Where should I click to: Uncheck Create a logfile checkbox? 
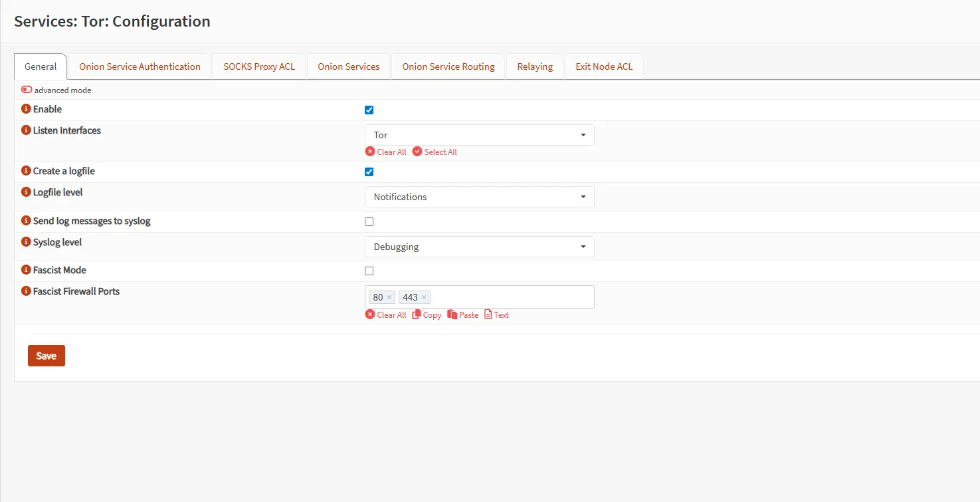click(x=369, y=172)
